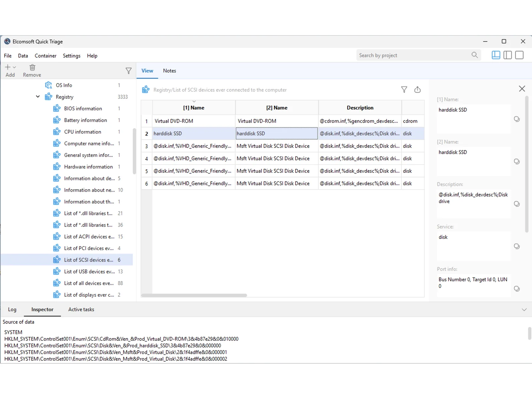Select the single-pane layout icon
This screenshot has height=399, width=532.
pos(519,55)
